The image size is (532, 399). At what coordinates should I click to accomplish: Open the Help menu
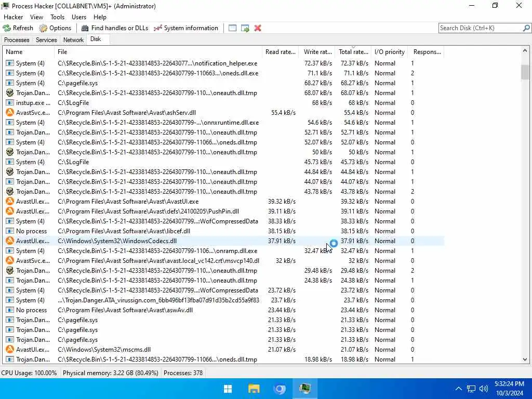(x=100, y=17)
